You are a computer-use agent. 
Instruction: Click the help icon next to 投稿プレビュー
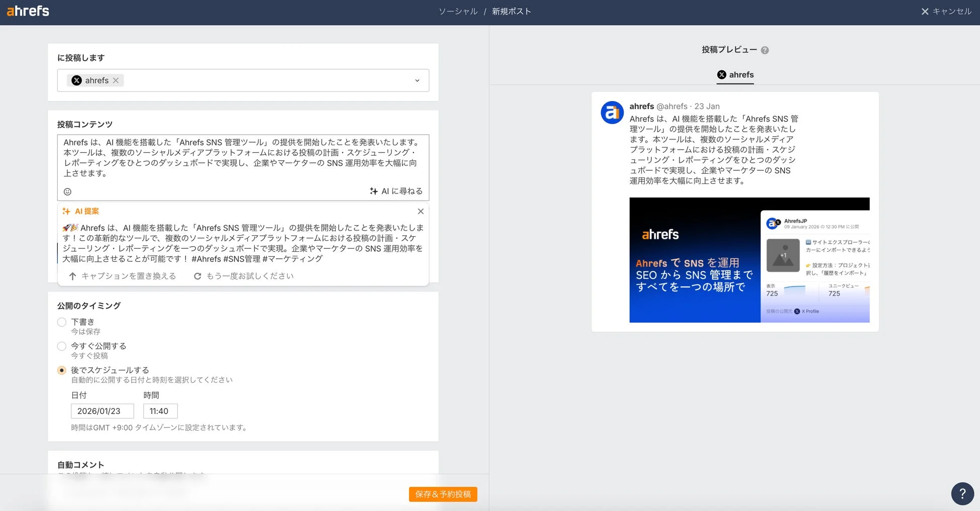(765, 50)
